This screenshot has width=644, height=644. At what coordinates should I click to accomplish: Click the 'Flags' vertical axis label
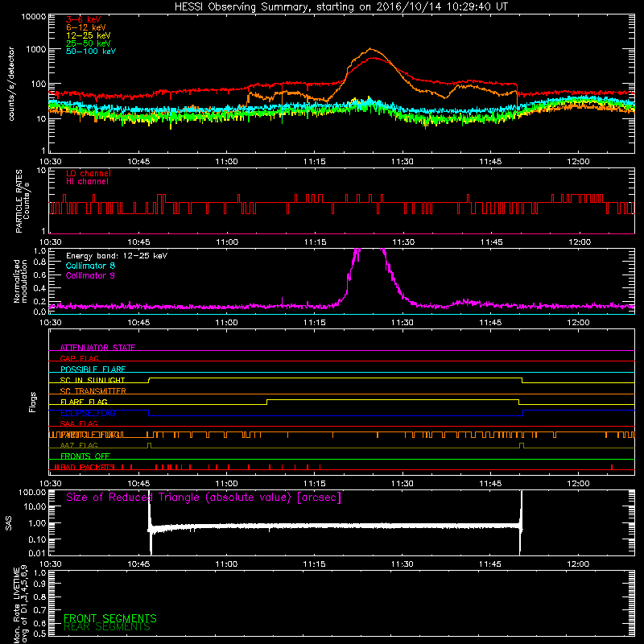[33, 402]
